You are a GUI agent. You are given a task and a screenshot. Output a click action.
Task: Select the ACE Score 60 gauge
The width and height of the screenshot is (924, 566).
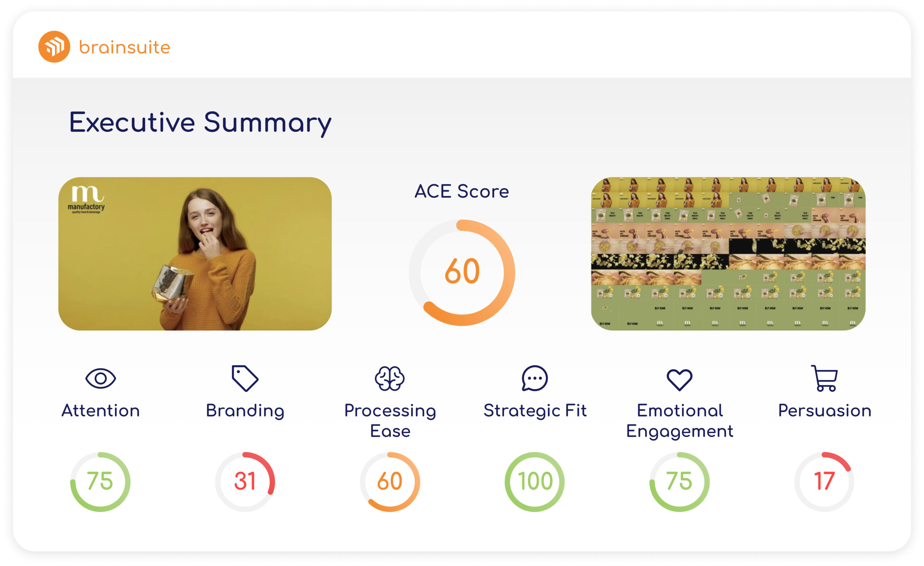tap(462, 272)
